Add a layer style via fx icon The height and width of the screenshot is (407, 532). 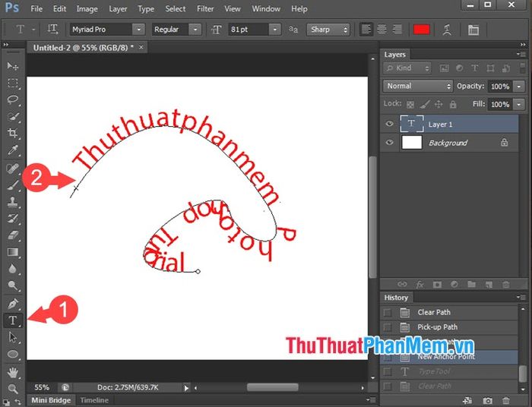click(x=420, y=284)
